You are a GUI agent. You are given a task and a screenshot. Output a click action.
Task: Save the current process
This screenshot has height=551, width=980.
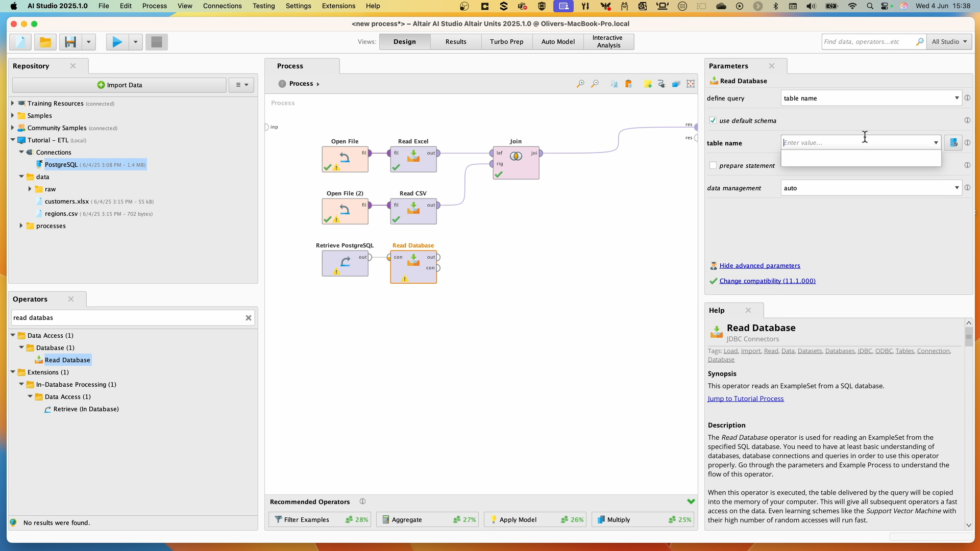[70, 42]
